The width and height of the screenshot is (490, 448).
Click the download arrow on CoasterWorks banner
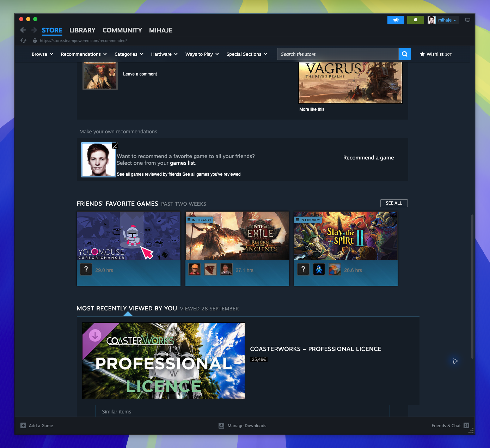pyautogui.click(x=95, y=335)
